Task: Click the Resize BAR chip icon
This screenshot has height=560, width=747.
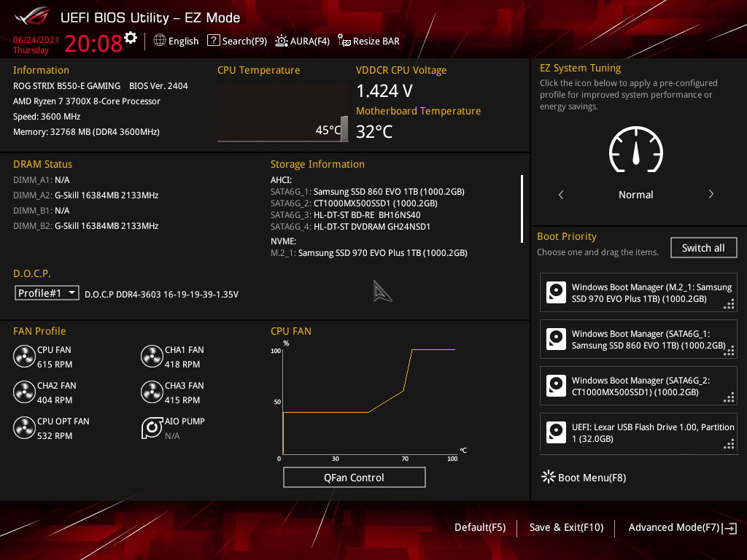Action: [x=344, y=41]
